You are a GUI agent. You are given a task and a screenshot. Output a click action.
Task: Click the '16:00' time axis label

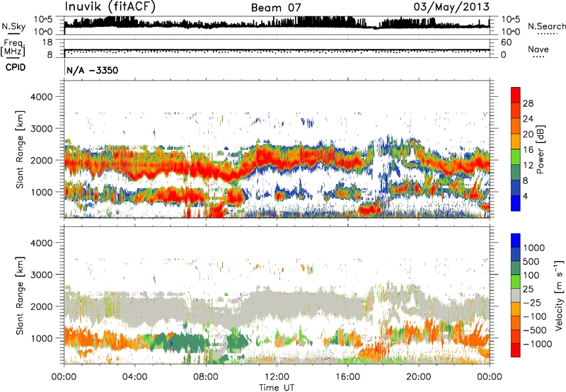pos(347,377)
